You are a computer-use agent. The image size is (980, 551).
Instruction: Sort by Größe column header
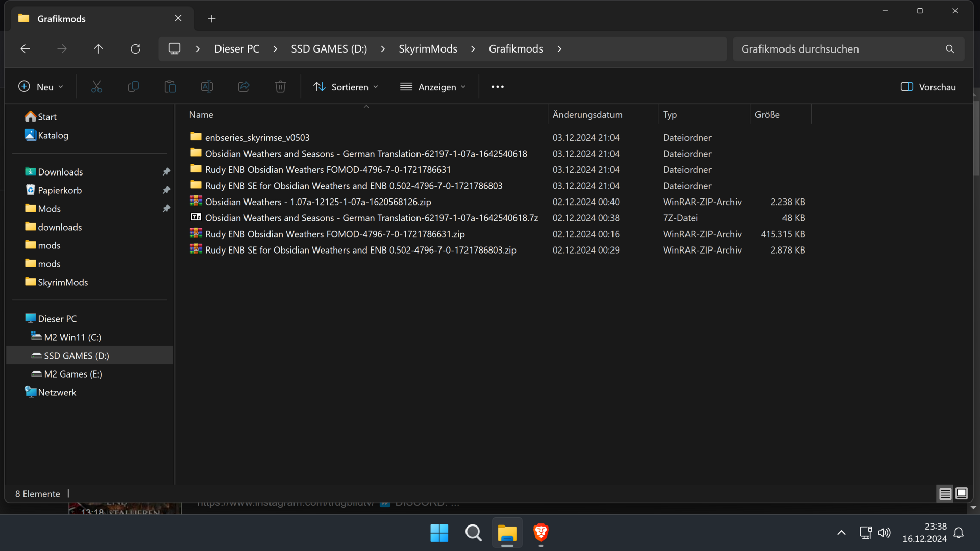[780, 115]
